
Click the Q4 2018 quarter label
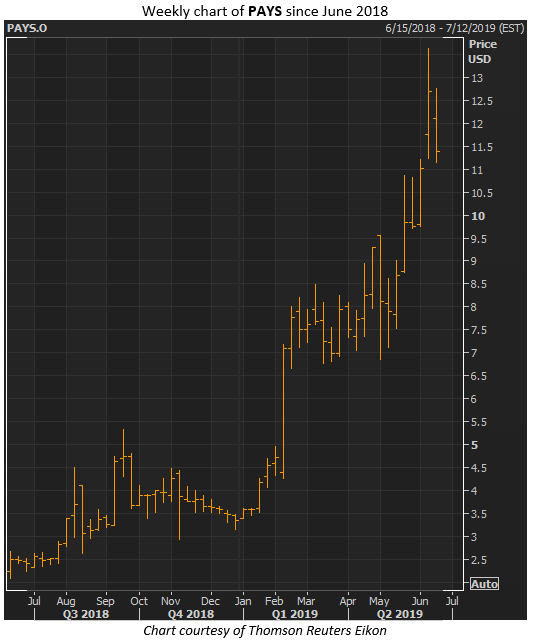191,613
